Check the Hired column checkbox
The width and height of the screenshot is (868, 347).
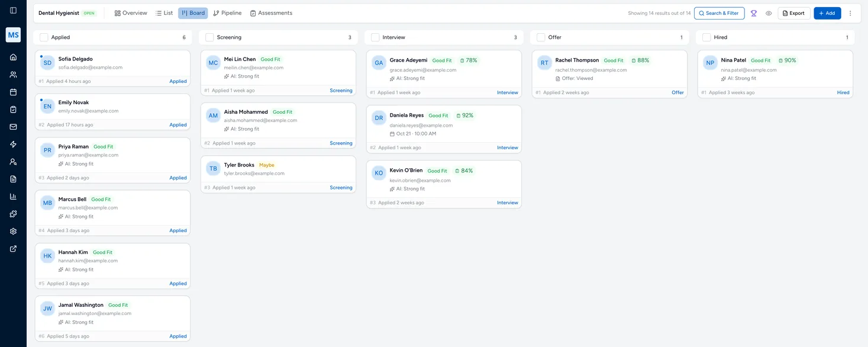(706, 37)
